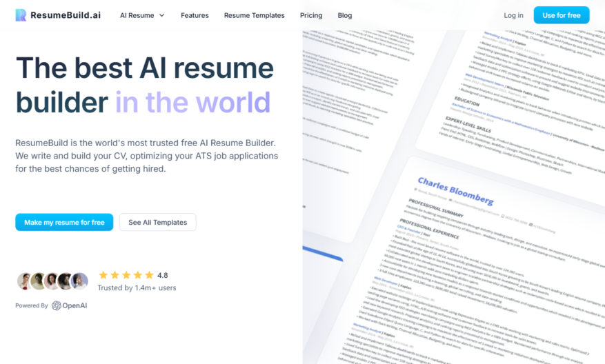Go to the Features page

click(x=195, y=15)
